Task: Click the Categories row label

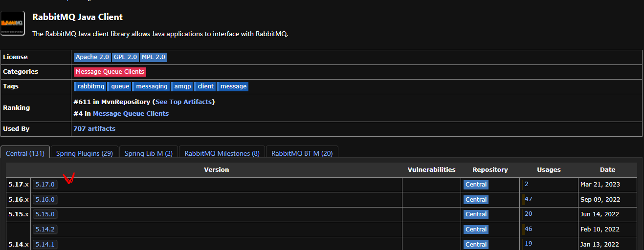Action: 21,72
